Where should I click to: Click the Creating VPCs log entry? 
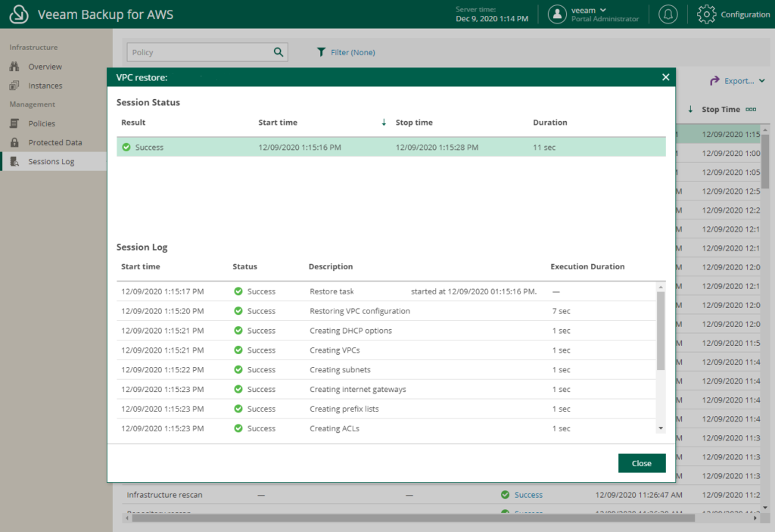pyautogui.click(x=387, y=350)
